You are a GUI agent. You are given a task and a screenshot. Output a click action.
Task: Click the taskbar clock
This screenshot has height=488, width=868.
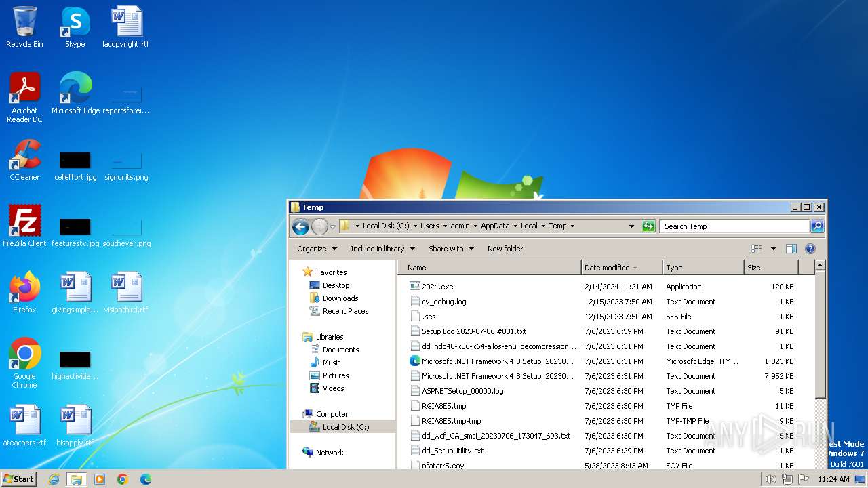tap(833, 479)
